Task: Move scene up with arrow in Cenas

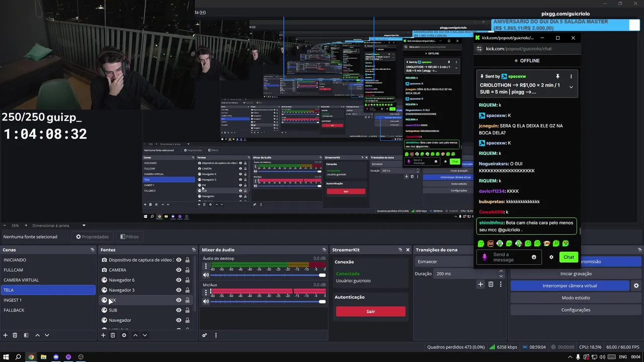Action: tap(37, 335)
